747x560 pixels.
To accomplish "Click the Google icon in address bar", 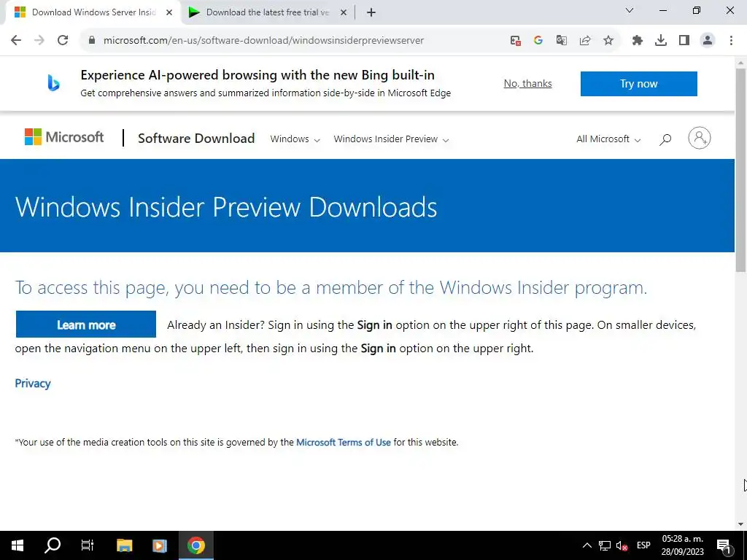I will pos(538,41).
